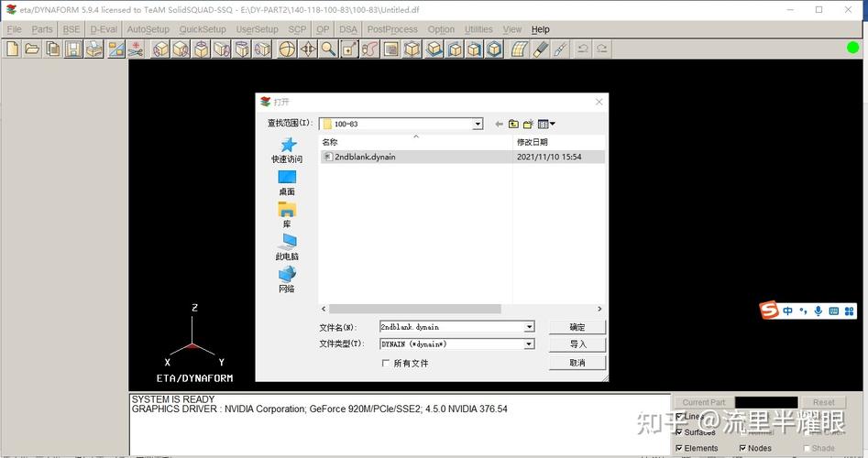The image size is (868, 458).
Task: Click the 文件名 filename input field
Action: pos(452,327)
